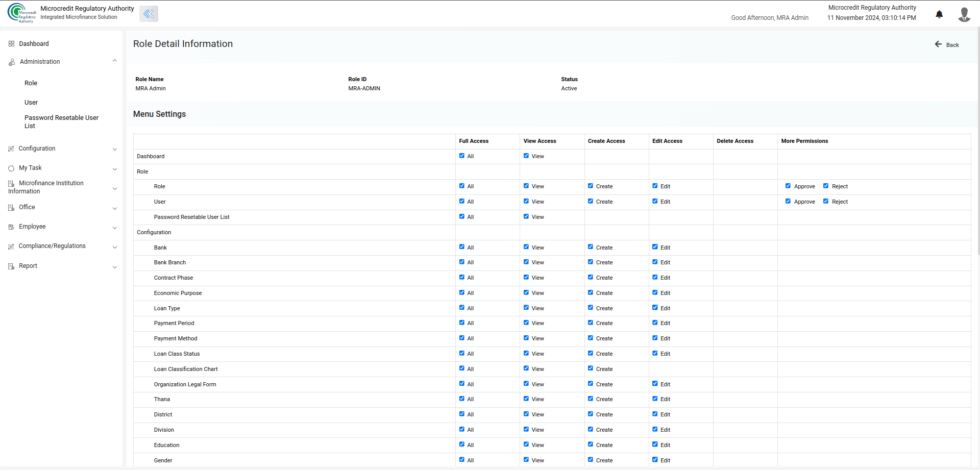Click the Office icon in sidebar
The height and width of the screenshot is (470, 980).
11,208
